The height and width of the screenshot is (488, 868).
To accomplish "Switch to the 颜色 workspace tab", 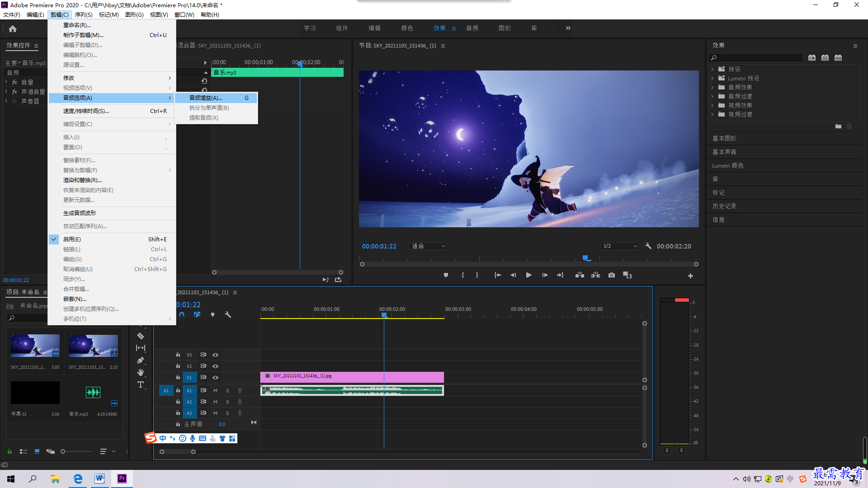I will [407, 28].
